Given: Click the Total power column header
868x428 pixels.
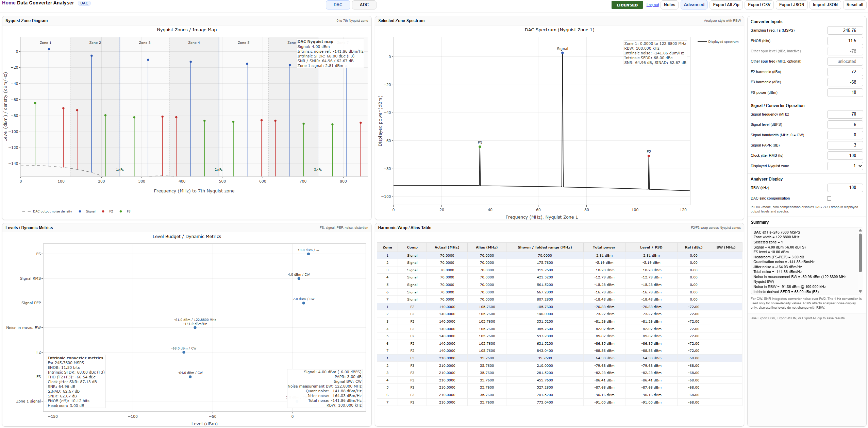Looking at the screenshot, I should pos(604,247).
